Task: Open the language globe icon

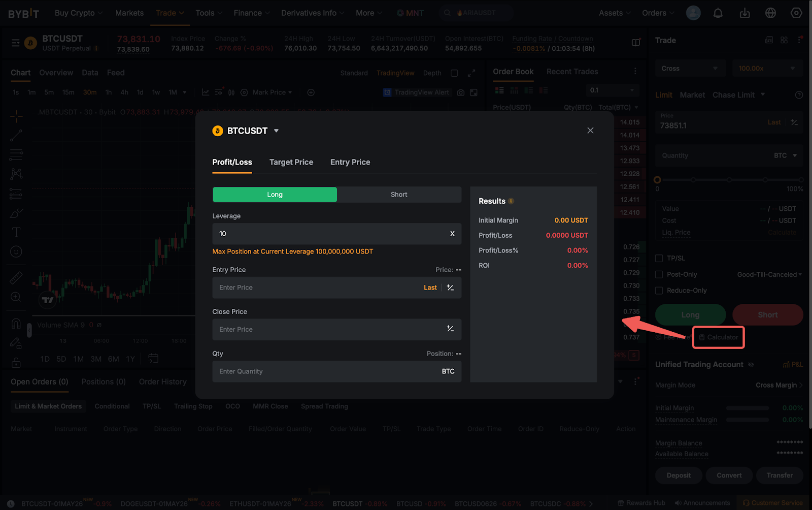Action: [770, 13]
